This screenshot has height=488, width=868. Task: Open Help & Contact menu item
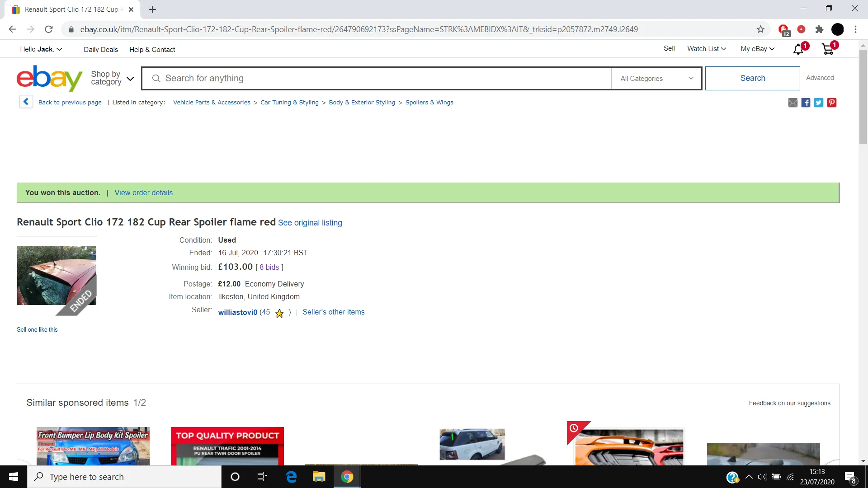152,50
